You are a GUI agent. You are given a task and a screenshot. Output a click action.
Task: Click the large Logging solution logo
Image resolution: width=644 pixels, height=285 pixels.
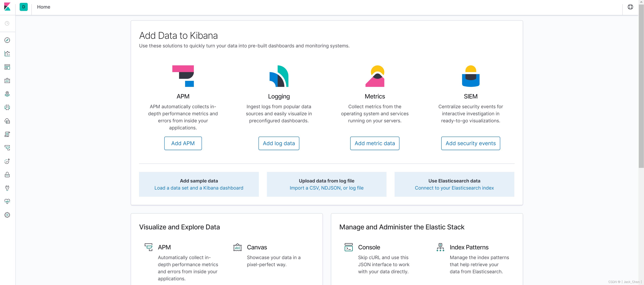click(x=279, y=76)
